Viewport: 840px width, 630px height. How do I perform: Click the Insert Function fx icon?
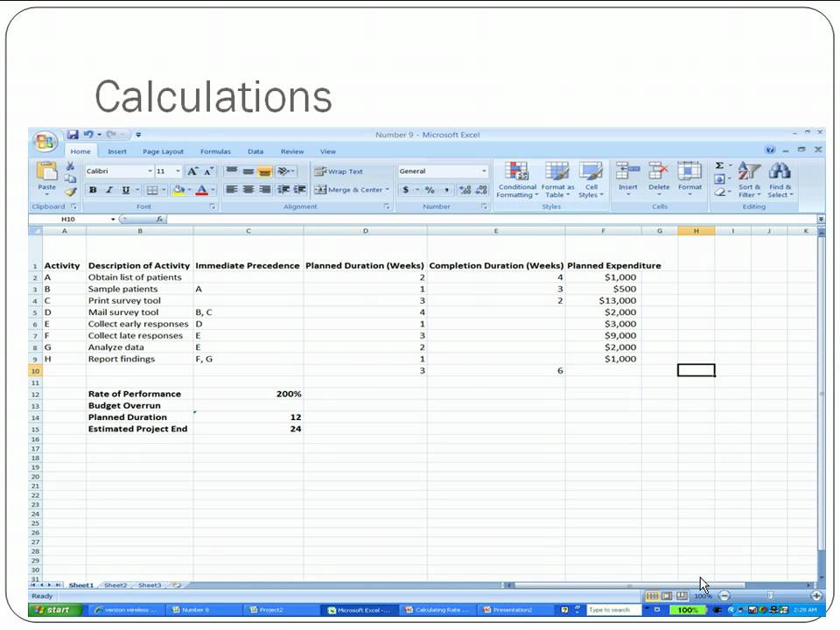point(159,219)
